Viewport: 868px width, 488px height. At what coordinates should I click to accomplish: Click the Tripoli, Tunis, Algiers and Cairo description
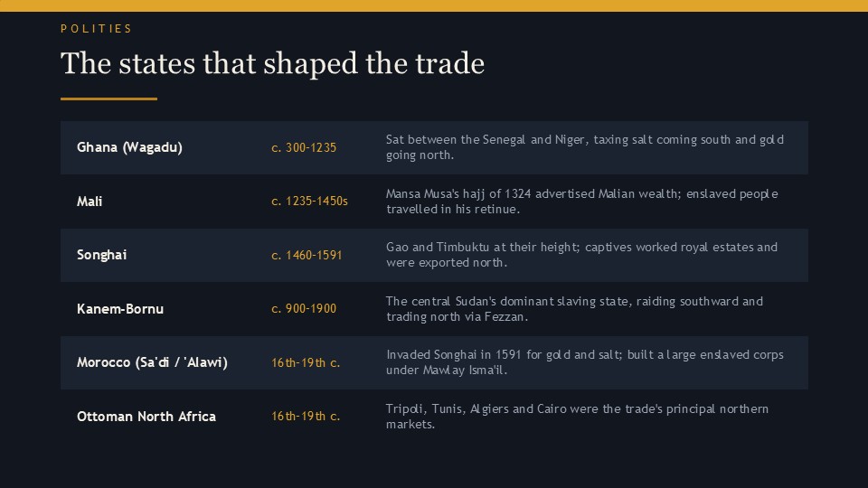coord(578,416)
